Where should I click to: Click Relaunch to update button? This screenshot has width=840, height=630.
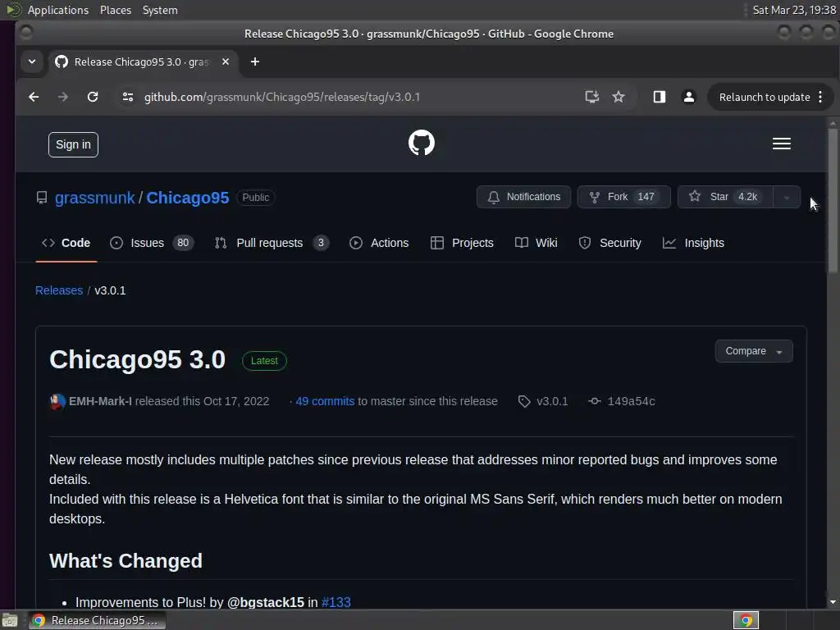coord(765,97)
